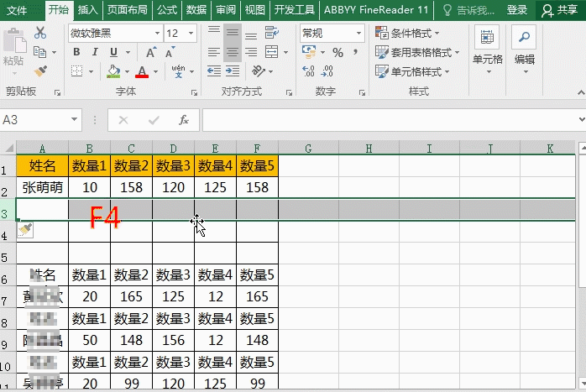Apply cell borders icon

point(77,71)
